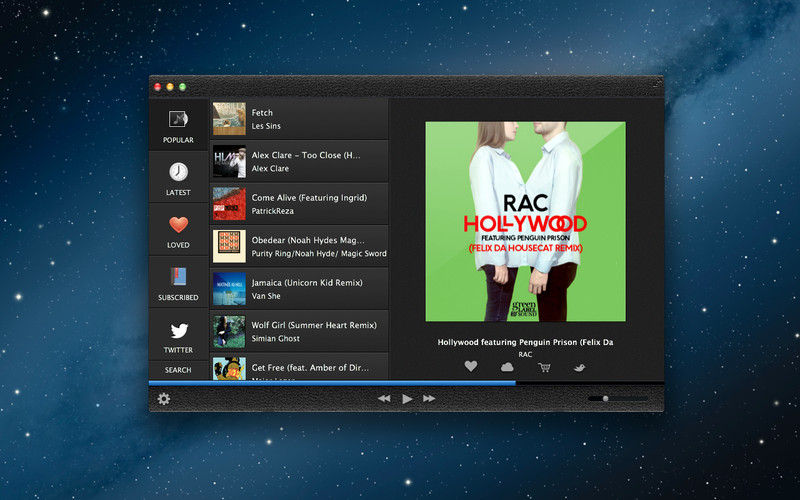Viewport: 800px width, 500px height.
Task: Select 'Alex Clare – Too Close' track title
Action: click(306, 155)
